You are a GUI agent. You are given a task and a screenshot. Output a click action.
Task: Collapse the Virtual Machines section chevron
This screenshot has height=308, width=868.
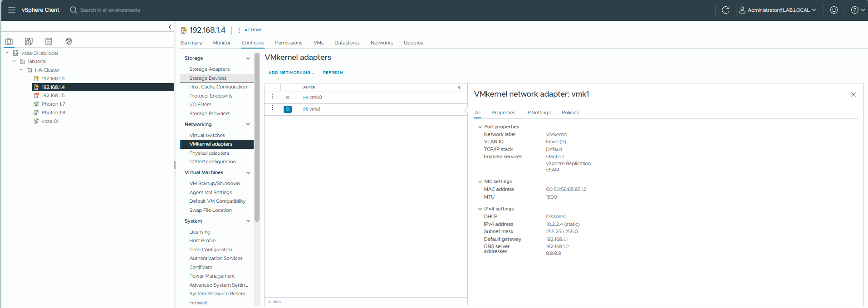[x=248, y=172]
